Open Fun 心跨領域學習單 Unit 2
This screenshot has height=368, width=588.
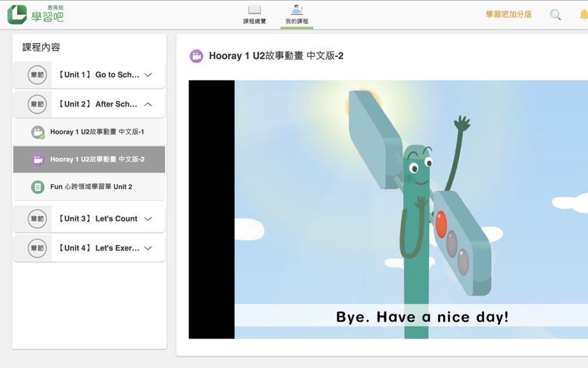(x=89, y=187)
